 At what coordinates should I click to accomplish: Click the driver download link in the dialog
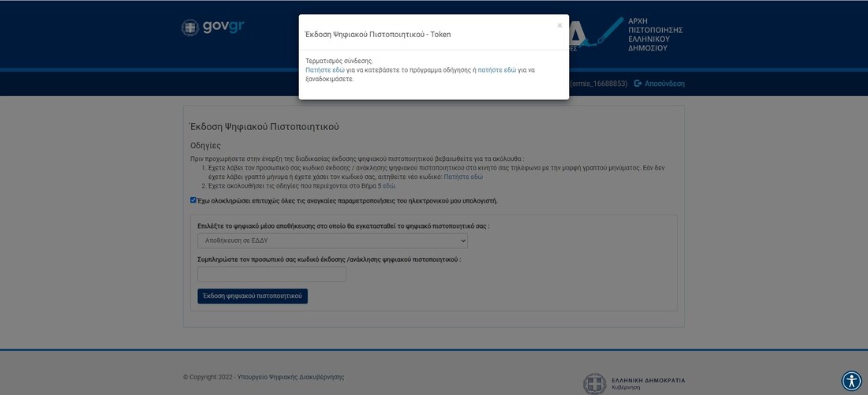point(325,70)
